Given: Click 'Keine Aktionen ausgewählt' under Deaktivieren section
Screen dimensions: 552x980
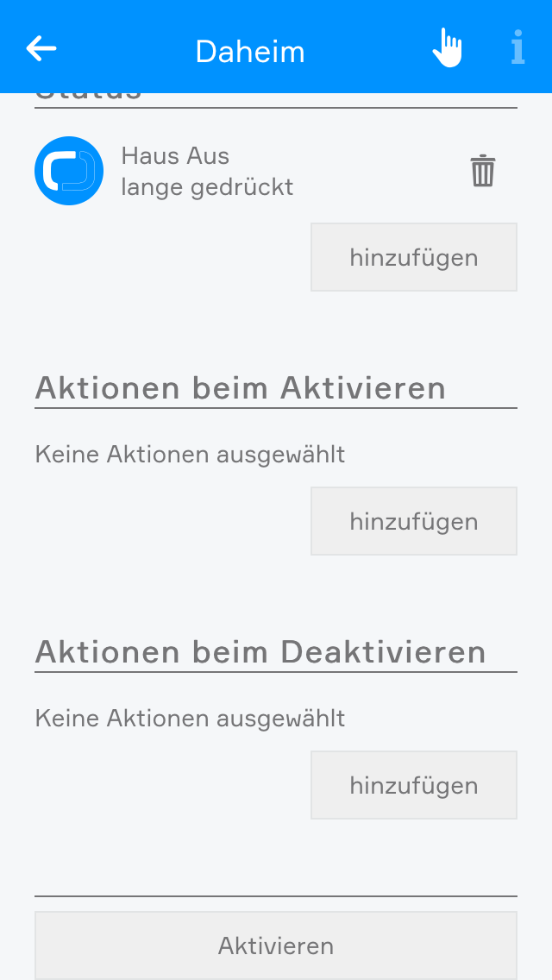Looking at the screenshot, I should pyautogui.click(x=190, y=718).
